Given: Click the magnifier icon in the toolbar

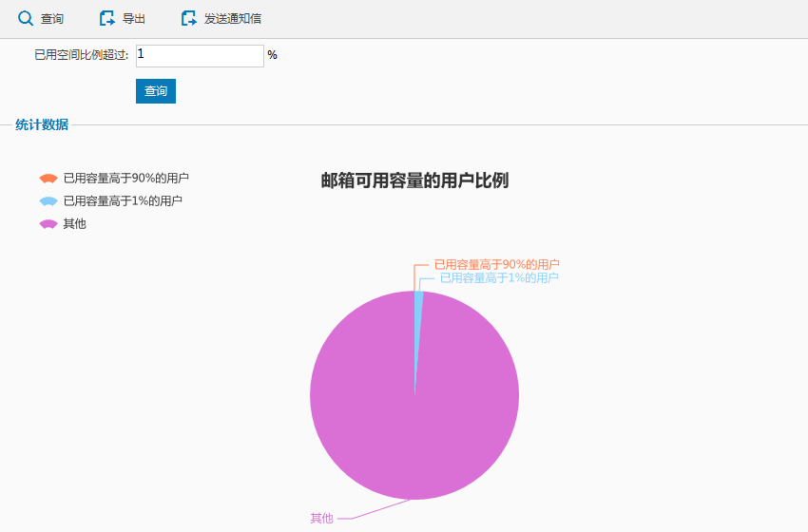Looking at the screenshot, I should pos(26,18).
